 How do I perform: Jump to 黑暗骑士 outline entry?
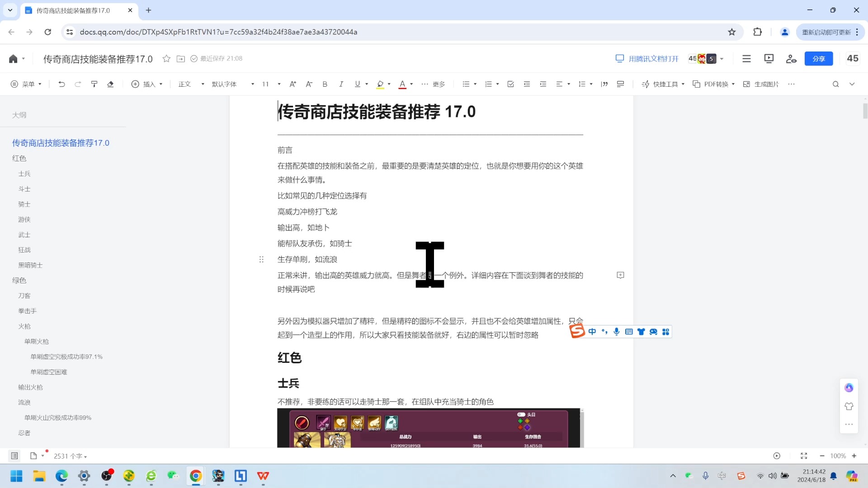(x=30, y=265)
